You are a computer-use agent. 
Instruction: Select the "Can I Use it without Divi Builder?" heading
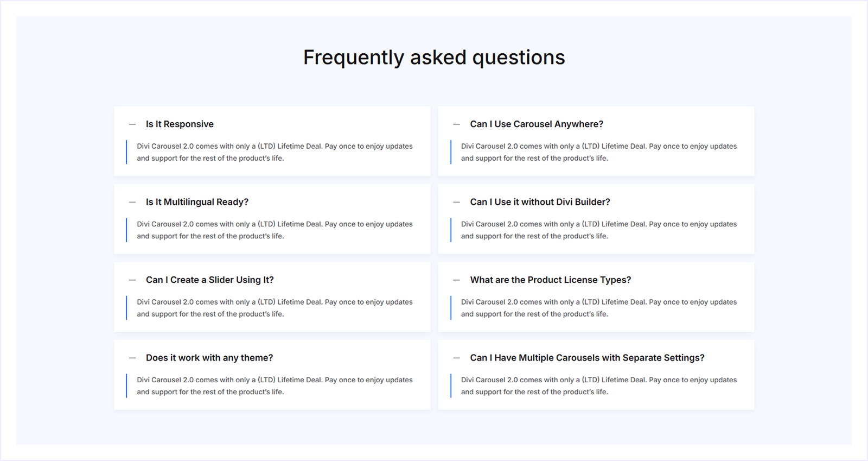[540, 202]
